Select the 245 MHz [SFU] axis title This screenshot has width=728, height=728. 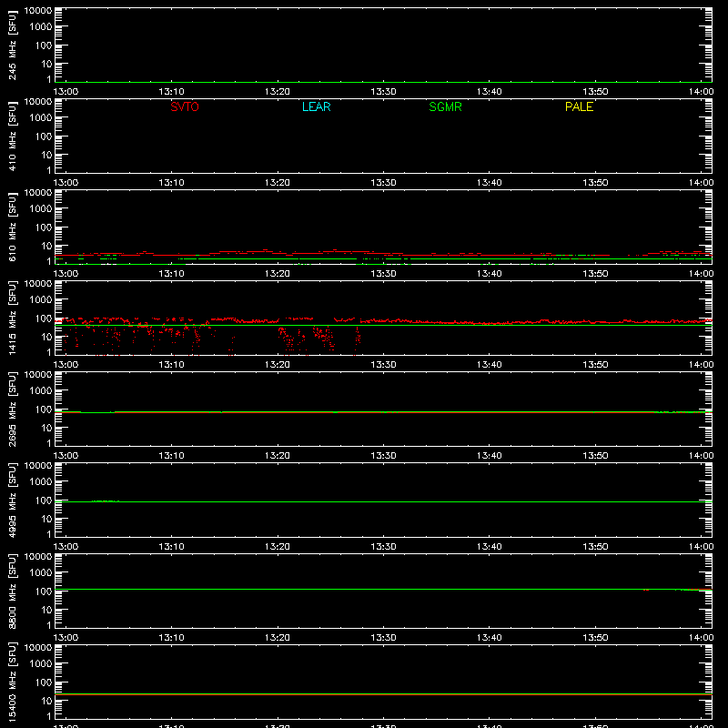point(12,45)
